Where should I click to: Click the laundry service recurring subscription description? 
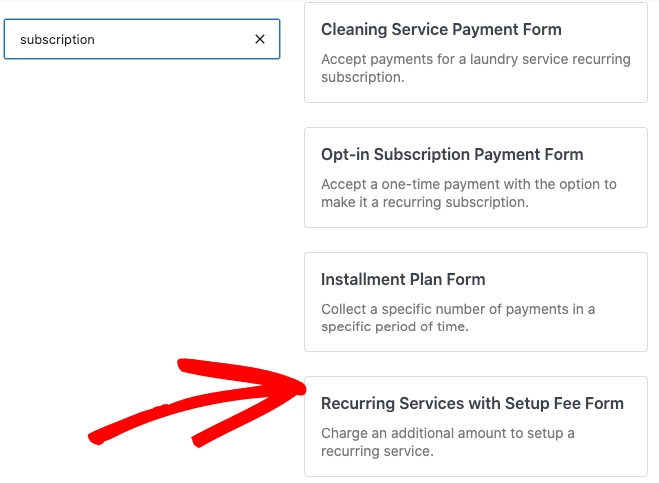coord(476,68)
